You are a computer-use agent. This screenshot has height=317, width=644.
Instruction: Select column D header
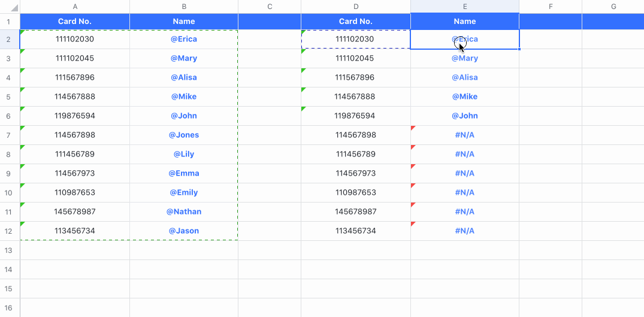pyautogui.click(x=356, y=7)
